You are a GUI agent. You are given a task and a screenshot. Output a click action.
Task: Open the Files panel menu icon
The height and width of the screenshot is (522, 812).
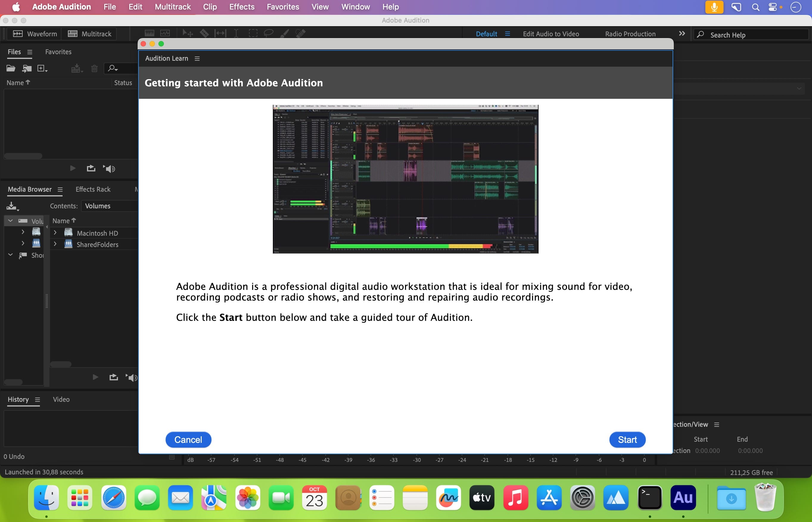tap(30, 52)
